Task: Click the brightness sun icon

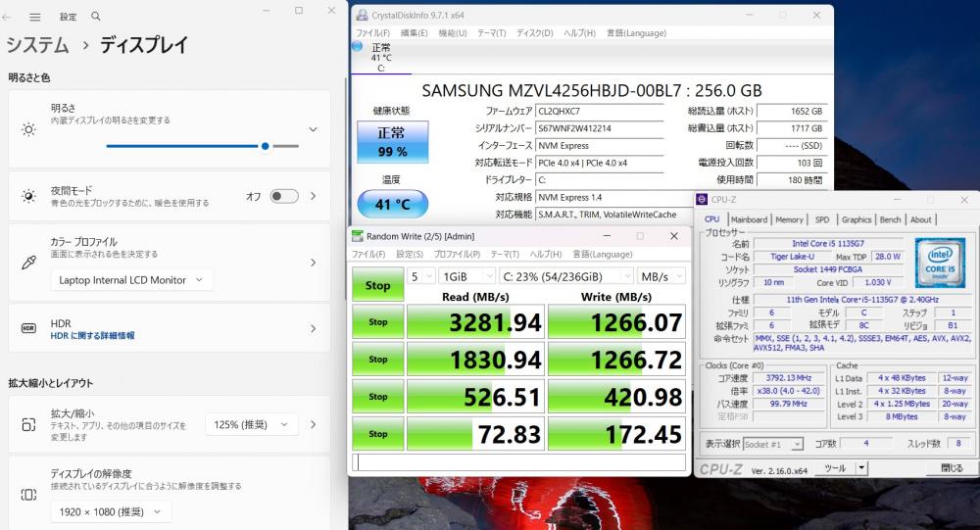Action: click(x=28, y=129)
